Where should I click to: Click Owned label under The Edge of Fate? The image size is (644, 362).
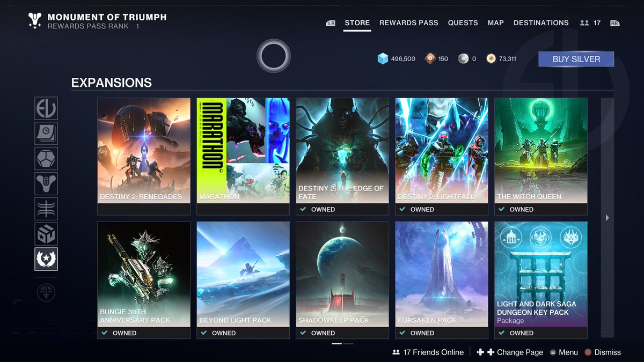coord(323,209)
